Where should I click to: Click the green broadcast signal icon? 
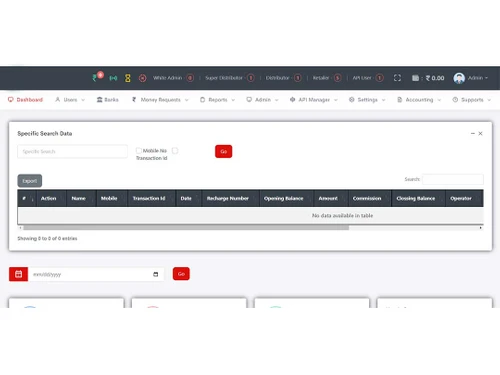(x=113, y=78)
